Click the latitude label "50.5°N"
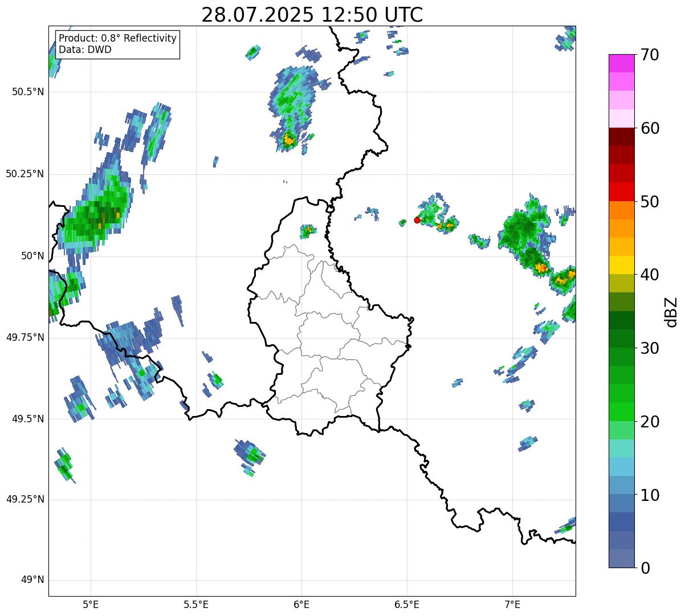685x616 pixels. pyautogui.click(x=28, y=92)
